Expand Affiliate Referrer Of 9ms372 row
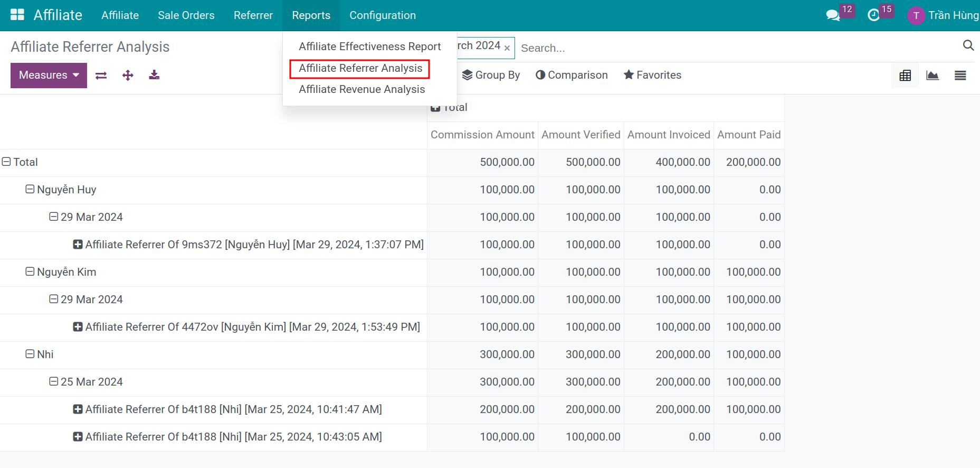The image size is (980, 468). click(78, 245)
